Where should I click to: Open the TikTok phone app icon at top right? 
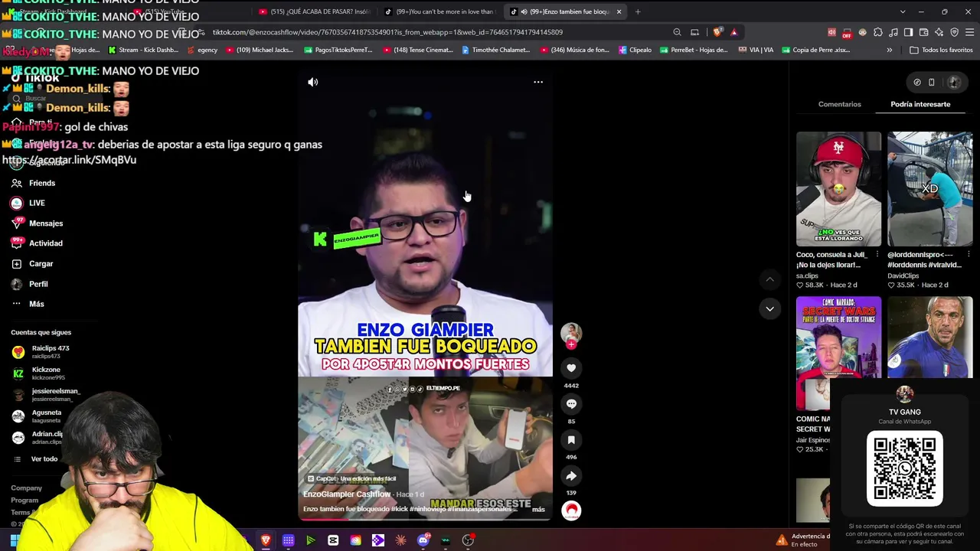pyautogui.click(x=931, y=82)
